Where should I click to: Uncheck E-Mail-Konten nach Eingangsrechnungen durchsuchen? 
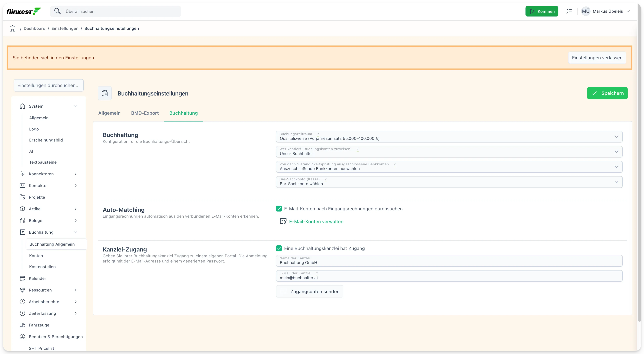point(279,209)
